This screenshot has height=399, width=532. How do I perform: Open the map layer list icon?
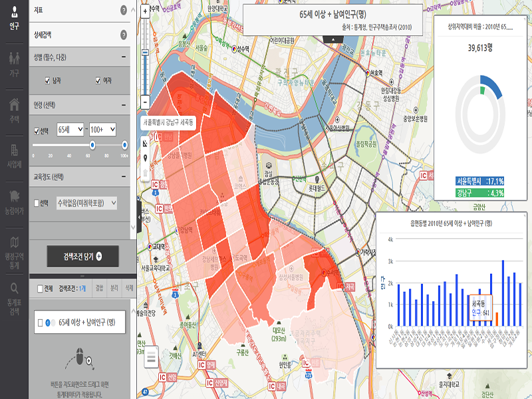point(152,356)
